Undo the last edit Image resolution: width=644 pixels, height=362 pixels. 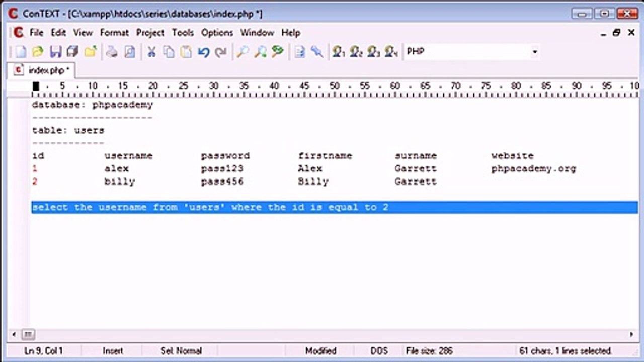[x=203, y=51]
